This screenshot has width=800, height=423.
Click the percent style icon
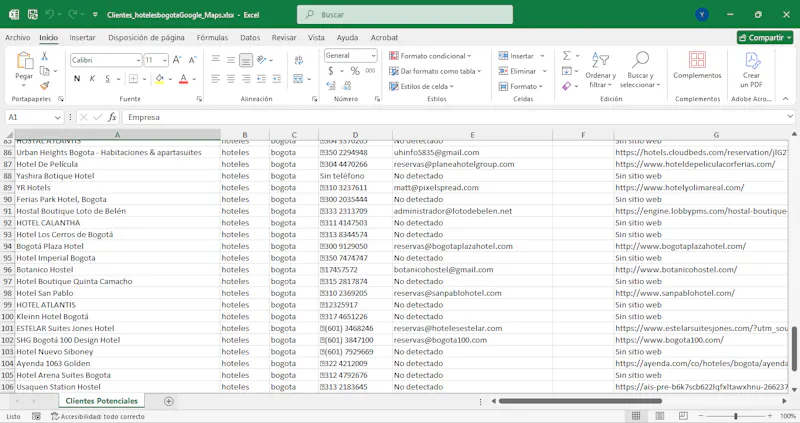point(355,71)
